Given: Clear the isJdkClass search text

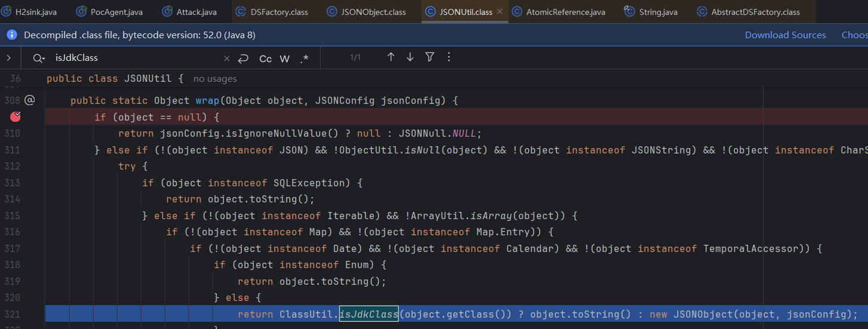Looking at the screenshot, I should click(226, 59).
